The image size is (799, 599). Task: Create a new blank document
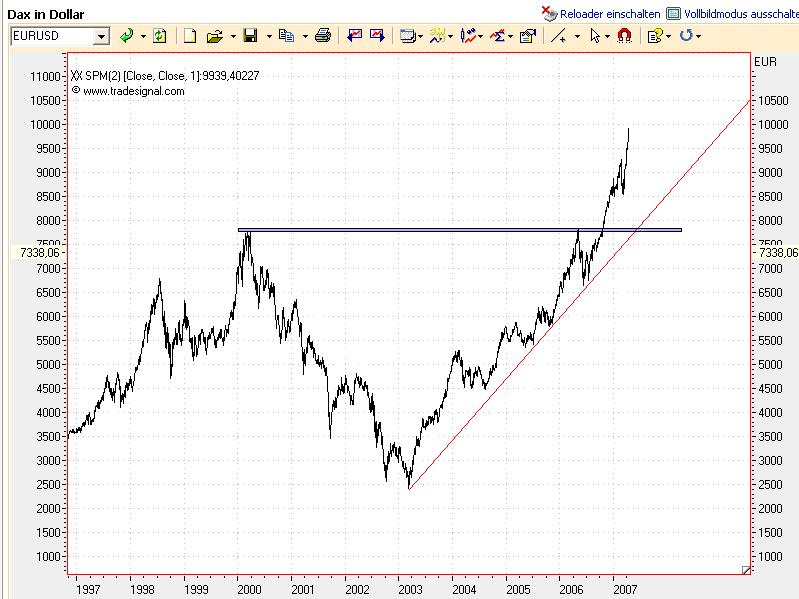click(190, 36)
